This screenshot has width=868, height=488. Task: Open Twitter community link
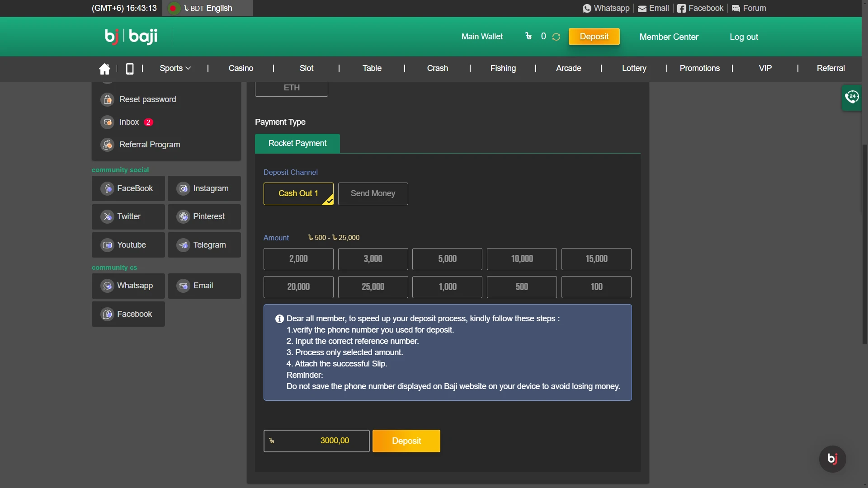(x=128, y=216)
